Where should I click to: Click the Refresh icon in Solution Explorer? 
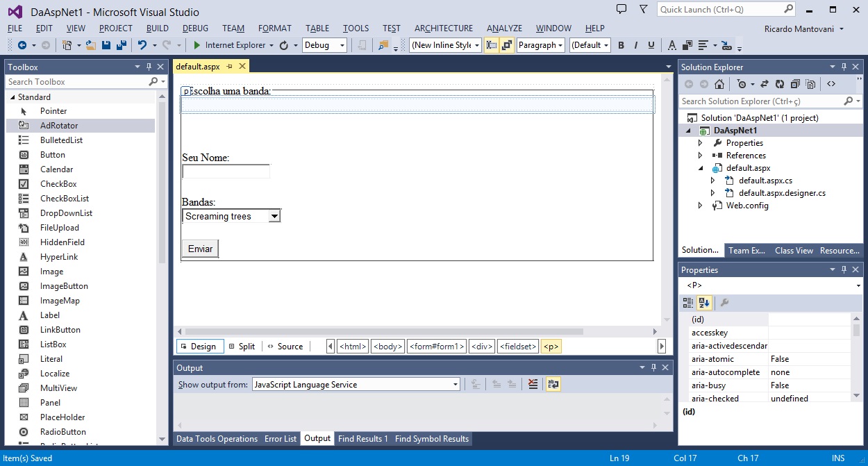pos(779,84)
